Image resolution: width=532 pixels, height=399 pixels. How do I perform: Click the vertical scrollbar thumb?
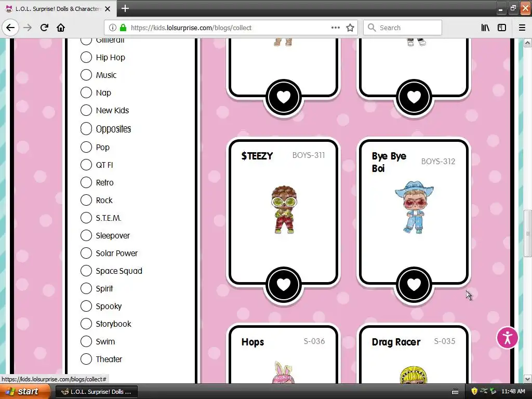click(527, 233)
